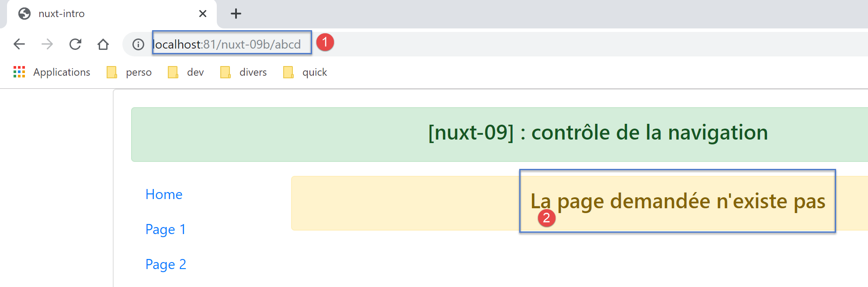Open the quick bookmarks folder

306,72
